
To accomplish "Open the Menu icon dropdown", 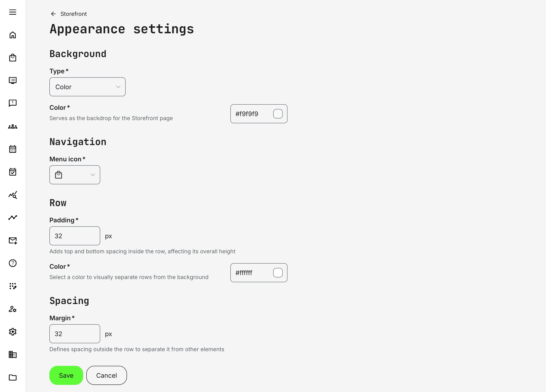I will (75, 175).
